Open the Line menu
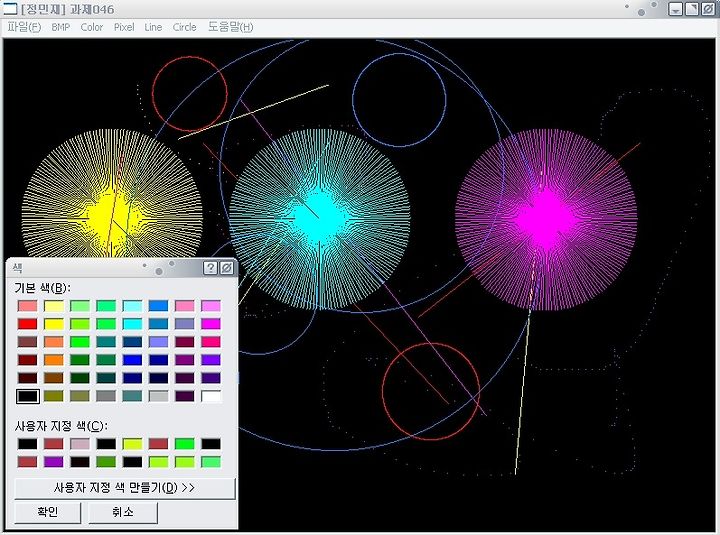This screenshot has width=720, height=535. (x=153, y=27)
